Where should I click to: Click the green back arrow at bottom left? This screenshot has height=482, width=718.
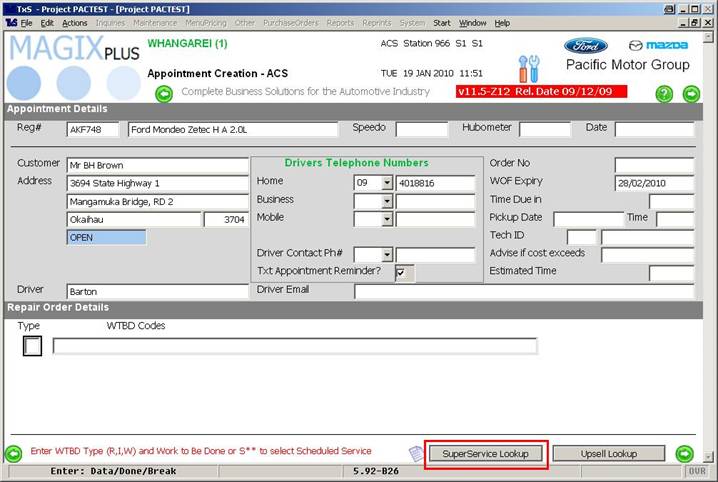coord(14,453)
